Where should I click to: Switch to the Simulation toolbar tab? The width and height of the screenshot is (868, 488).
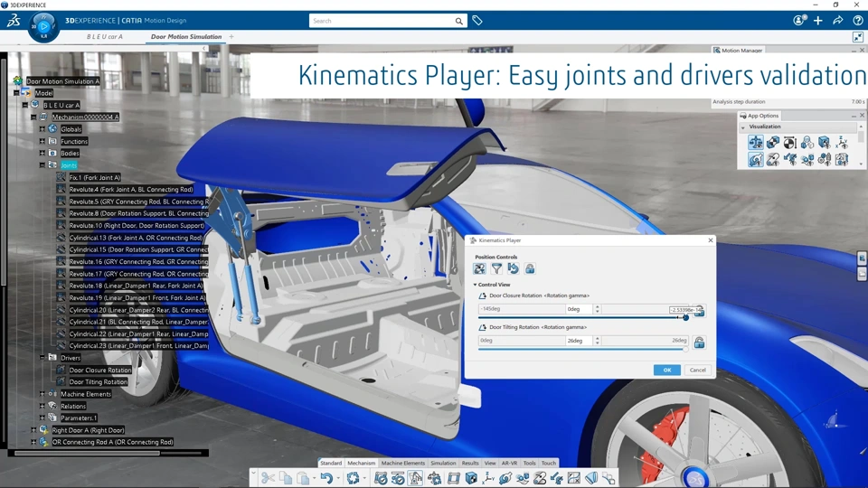coord(443,463)
